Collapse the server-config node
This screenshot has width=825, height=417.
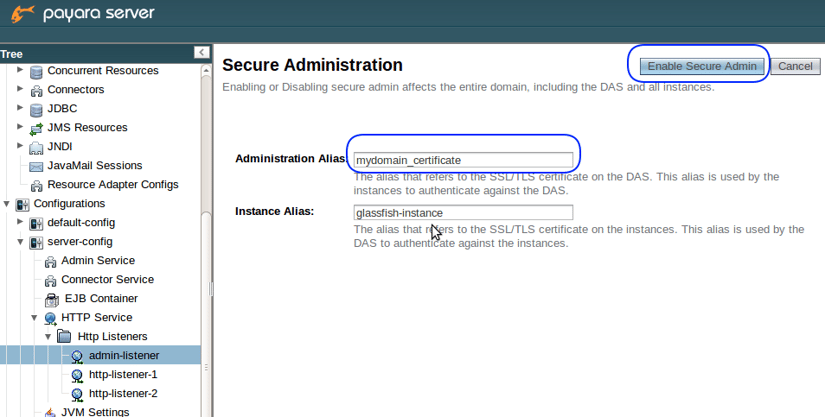click(20, 242)
